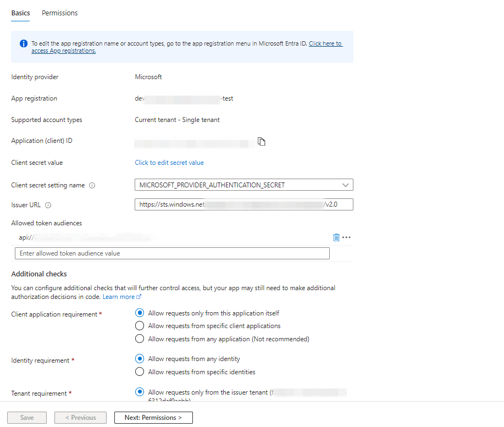Click the blue info banner icon
The height and width of the screenshot is (427, 504).
24,43
